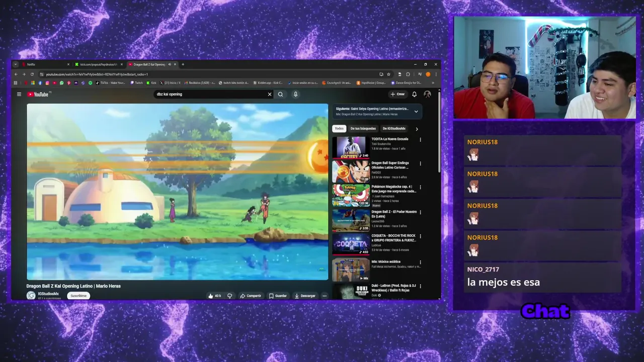Go forward in browser history
Screen dimensions: 644x362
coord(24,74)
